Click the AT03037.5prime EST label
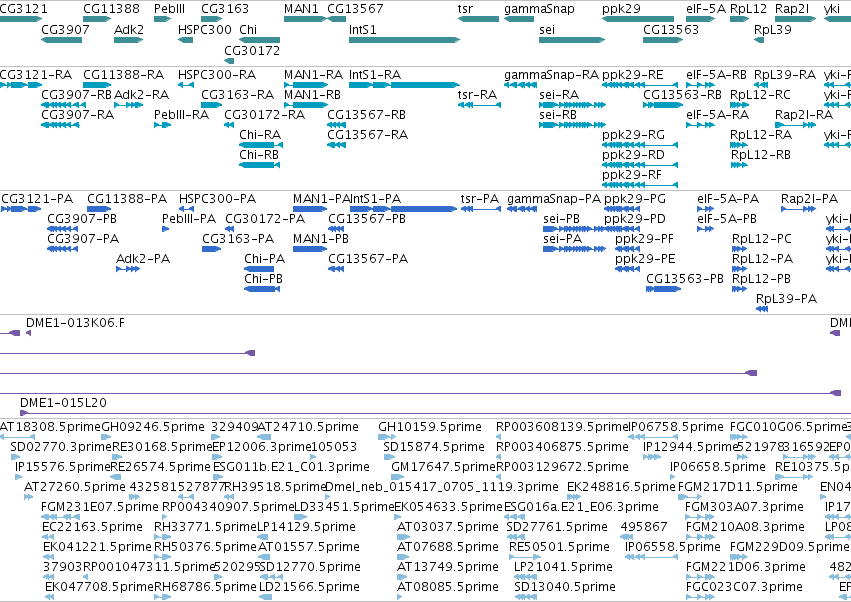This screenshot has height=602, width=851. pos(448,528)
